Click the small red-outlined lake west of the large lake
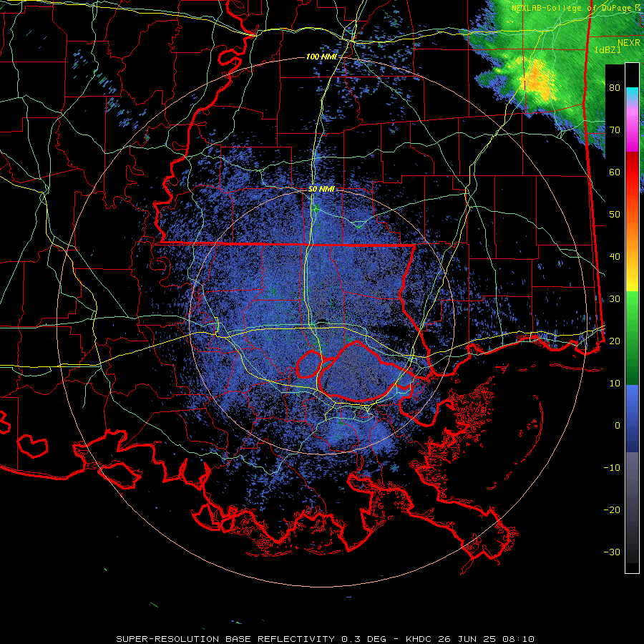Image resolution: width=644 pixels, height=644 pixels. (309, 364)
